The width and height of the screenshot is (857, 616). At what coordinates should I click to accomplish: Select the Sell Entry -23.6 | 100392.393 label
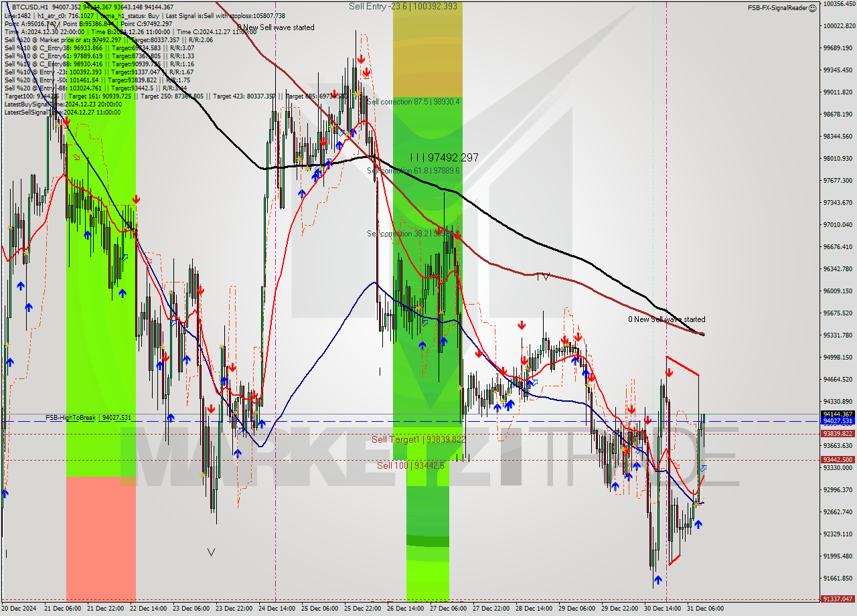[403, 6]
